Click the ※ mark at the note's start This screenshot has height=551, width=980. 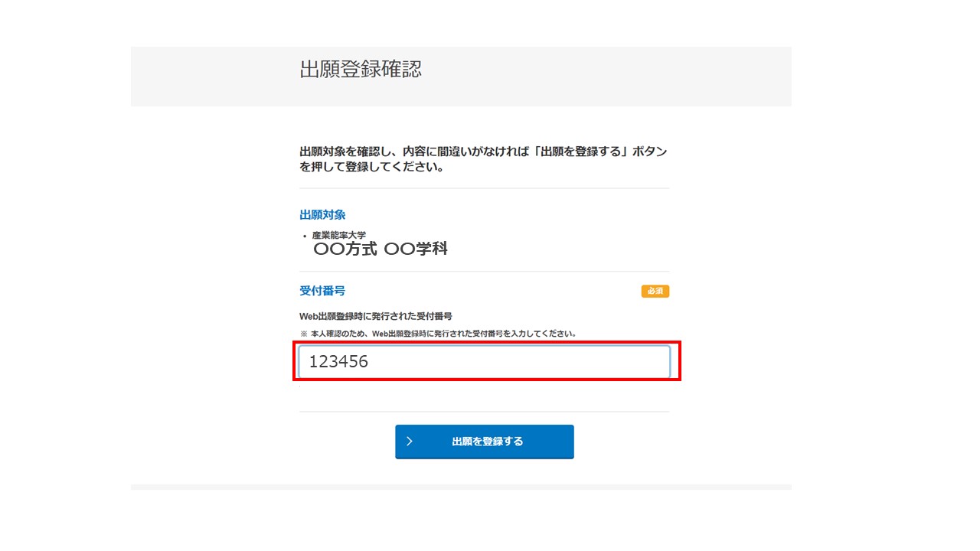pos(303,334)
